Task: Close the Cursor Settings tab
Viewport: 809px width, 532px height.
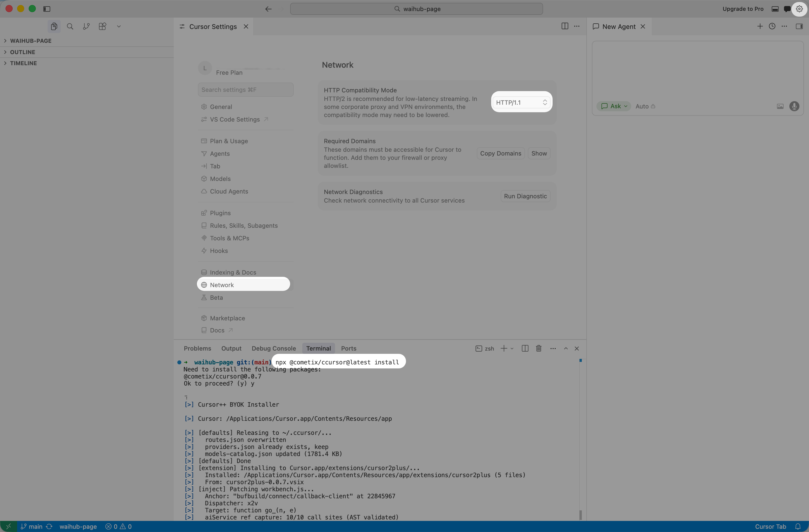Action: 246,26
